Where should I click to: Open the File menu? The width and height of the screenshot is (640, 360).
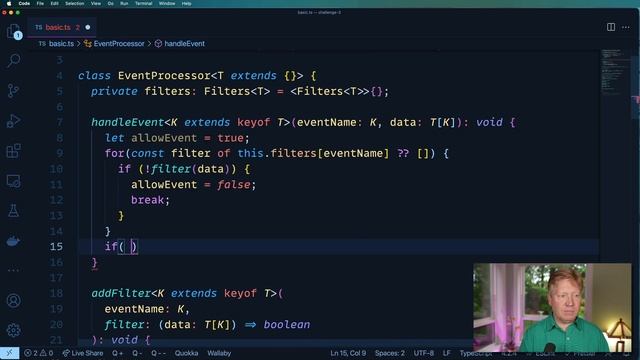click(x=40, y=3)
